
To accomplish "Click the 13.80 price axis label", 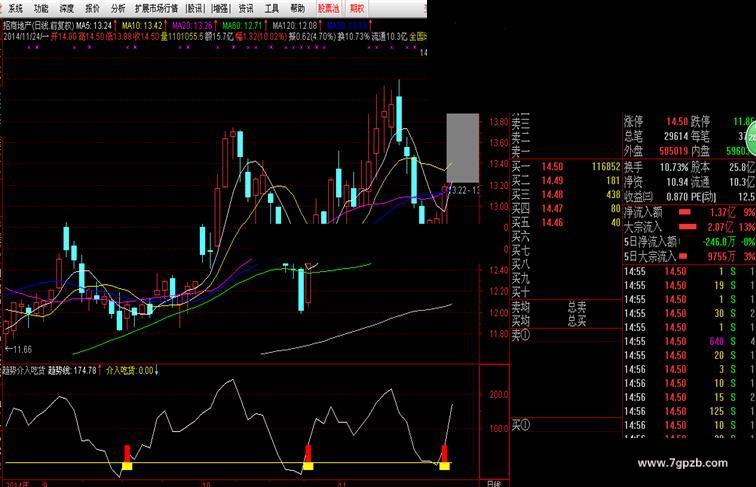I will [x=499, y=122].
